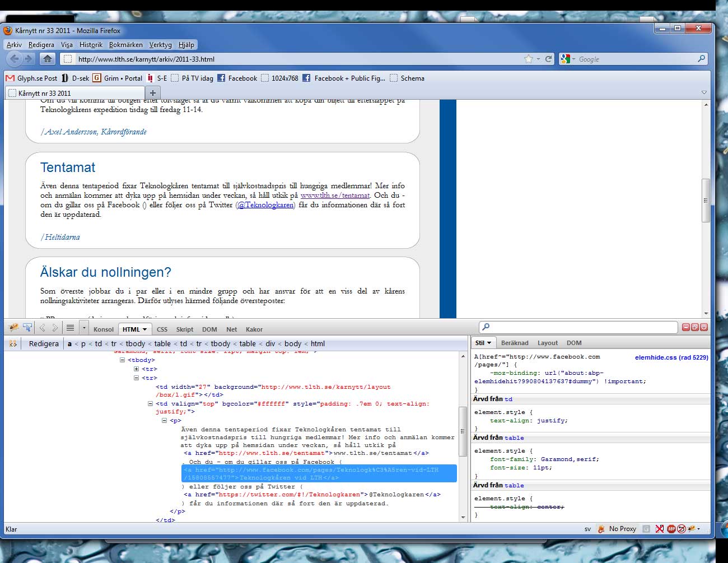
Task: Expand the first collapsed tr node
Action: coord(136,369)
